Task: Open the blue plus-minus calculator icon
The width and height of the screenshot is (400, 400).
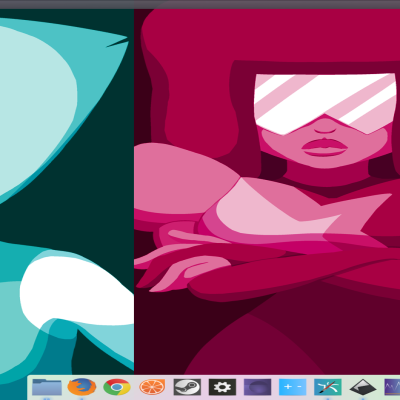Action: [292, 387]
